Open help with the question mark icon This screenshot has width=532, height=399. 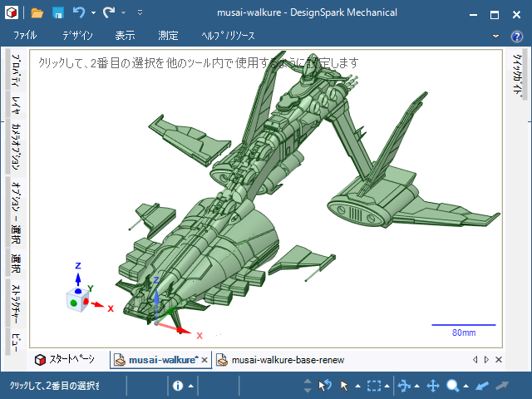point(517,36)
